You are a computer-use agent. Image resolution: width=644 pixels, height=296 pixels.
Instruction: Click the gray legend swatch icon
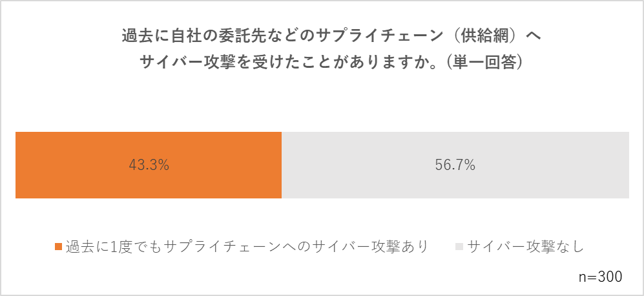tap(459, 247)
